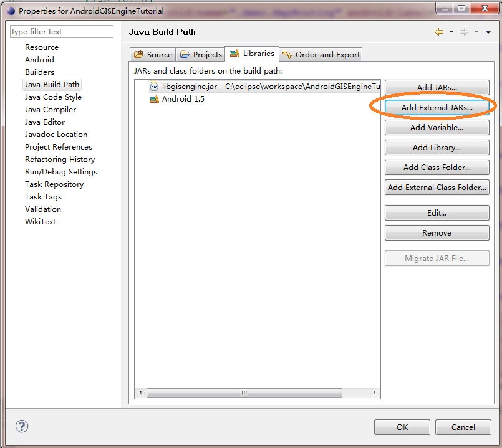Select WikiText in the tree
Image resolution: width=502 pixels, height=448 pixels.
point(40,222)
